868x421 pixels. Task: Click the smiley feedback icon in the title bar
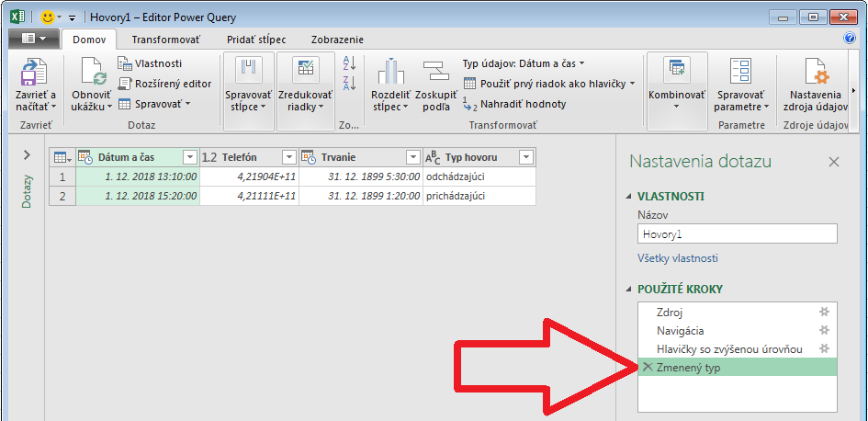[48, 17]
